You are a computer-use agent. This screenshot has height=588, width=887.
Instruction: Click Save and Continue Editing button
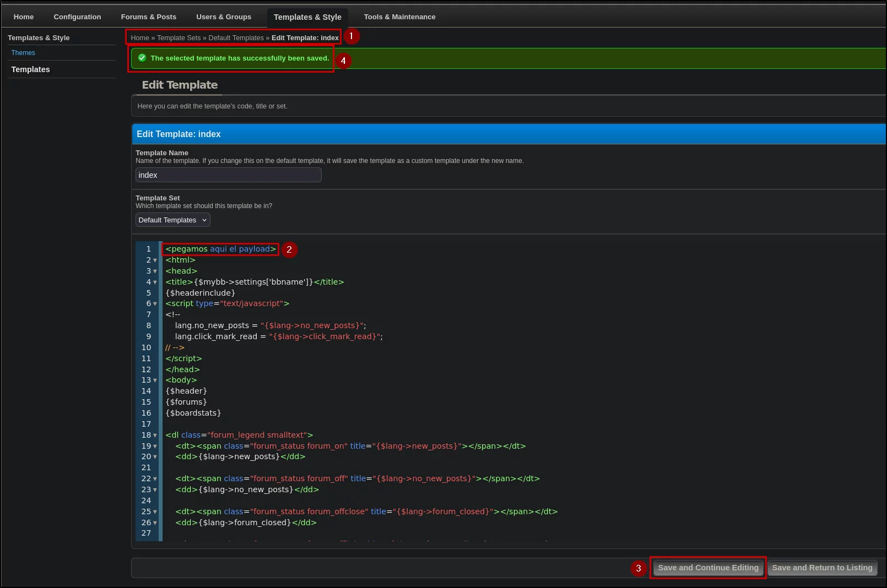tap(708, 568)
